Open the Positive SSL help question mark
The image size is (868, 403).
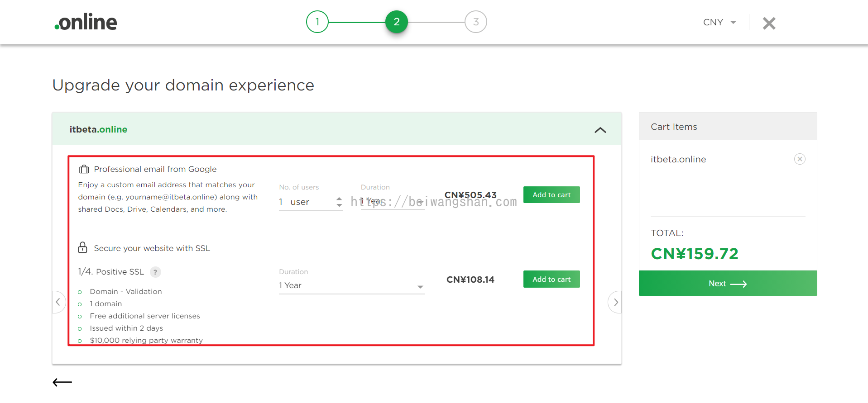click(155, 272)
